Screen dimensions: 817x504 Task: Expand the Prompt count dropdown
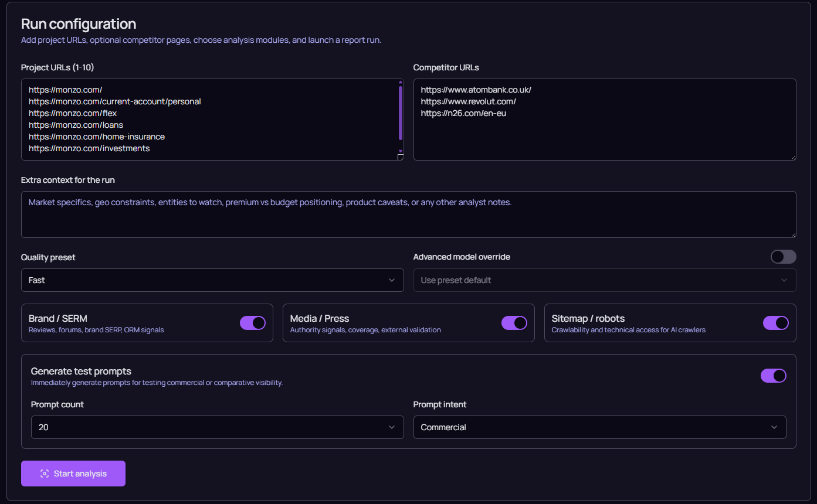click(217, 427)
